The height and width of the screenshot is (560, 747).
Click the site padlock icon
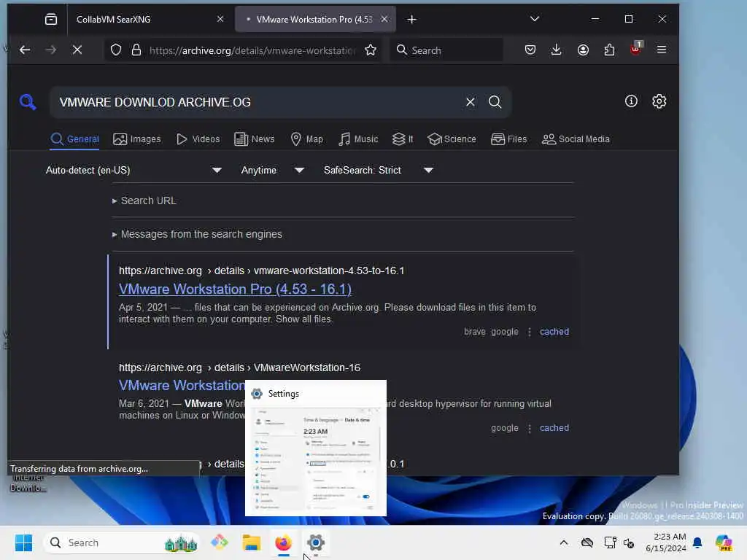[x=136, y=50]
